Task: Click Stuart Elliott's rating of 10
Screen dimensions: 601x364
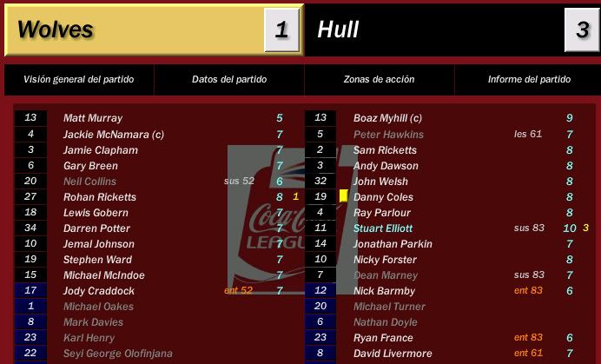Action: point(570,228)
